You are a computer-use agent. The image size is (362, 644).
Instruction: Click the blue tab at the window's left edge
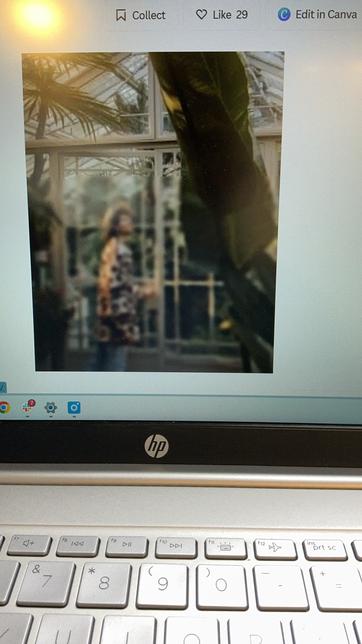click(x=3, y=387)
